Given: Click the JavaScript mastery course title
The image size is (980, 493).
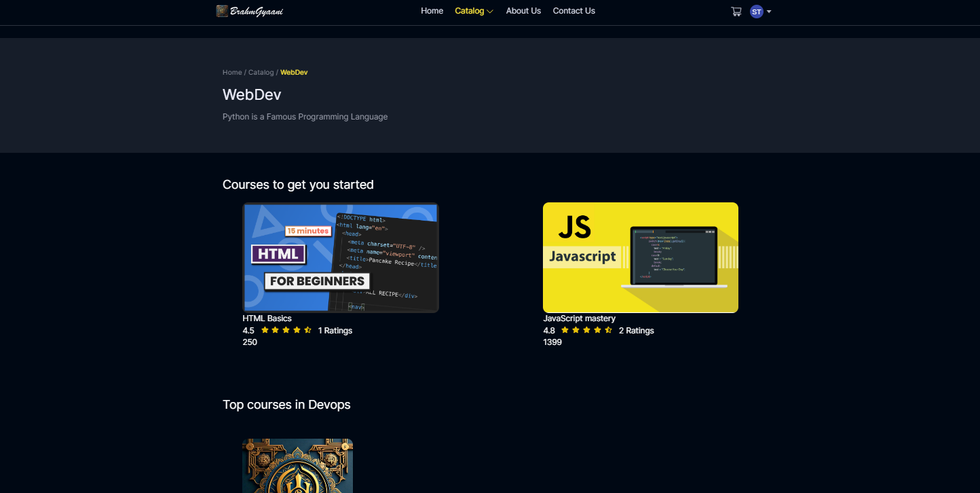Looking at the screenshot, I should pyautogui.click(x=579, y=318).
